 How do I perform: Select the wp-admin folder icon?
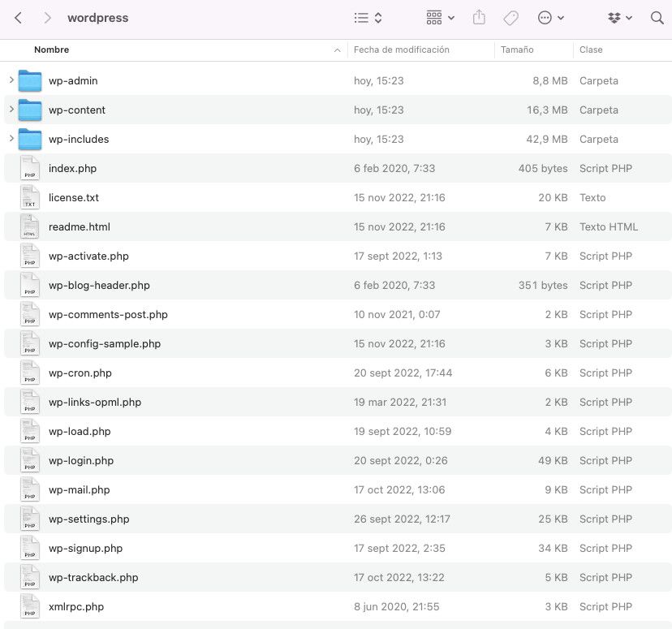pos(30,81)
